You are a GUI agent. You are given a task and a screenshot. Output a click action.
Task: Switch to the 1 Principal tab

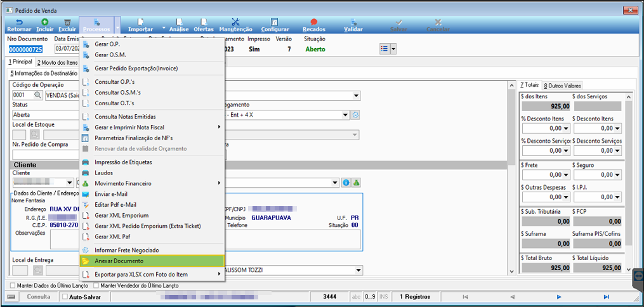(x=20, y=62)
